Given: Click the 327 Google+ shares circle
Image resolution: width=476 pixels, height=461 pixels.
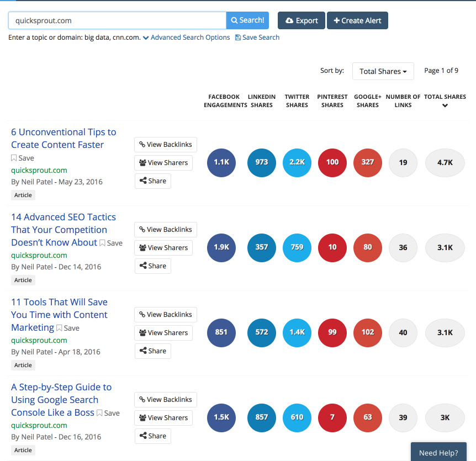Looking at the screenshot, I should click(368, 163).
